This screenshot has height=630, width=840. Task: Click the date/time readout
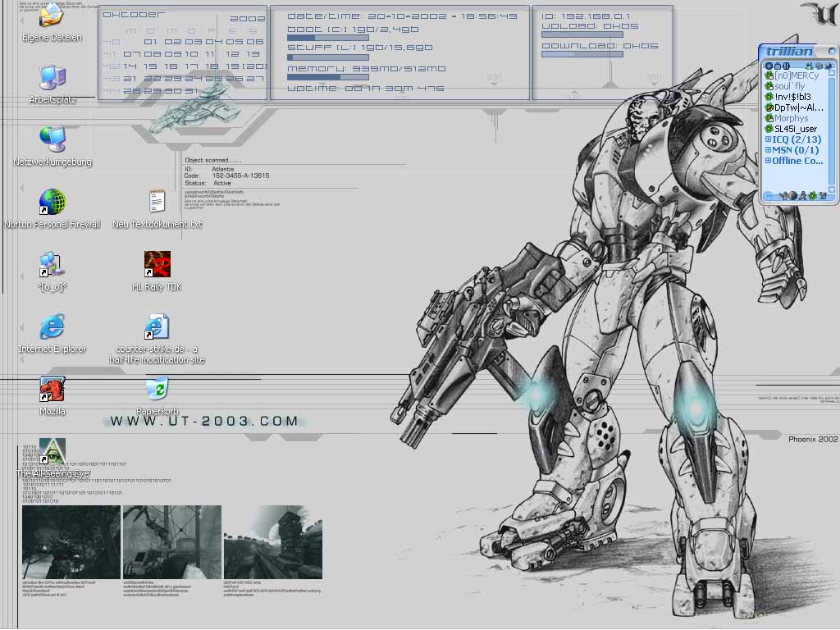(402, 16)
